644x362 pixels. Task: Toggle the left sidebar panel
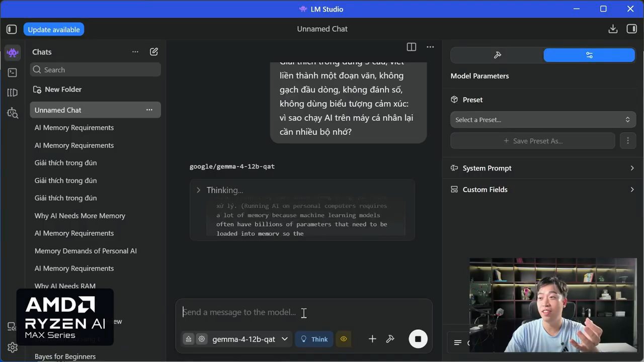point(12,29)
